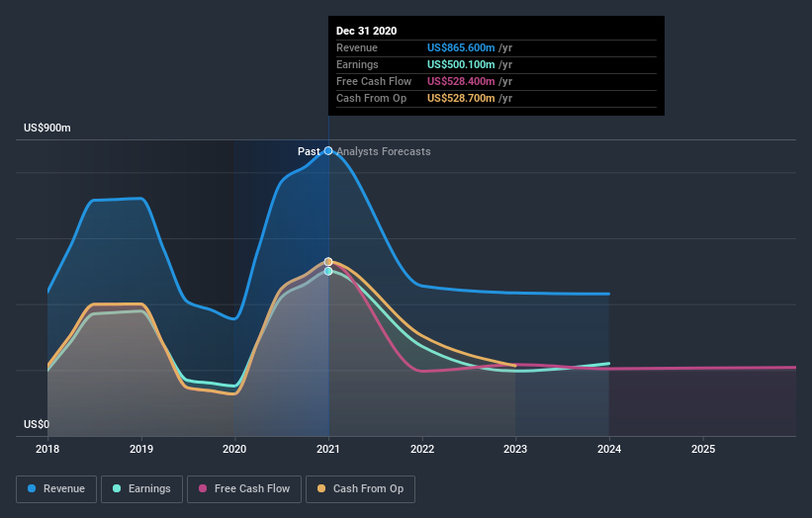The image size is (812, 518).
Task: Click the 2021 x-axis label
Action: 328,449
